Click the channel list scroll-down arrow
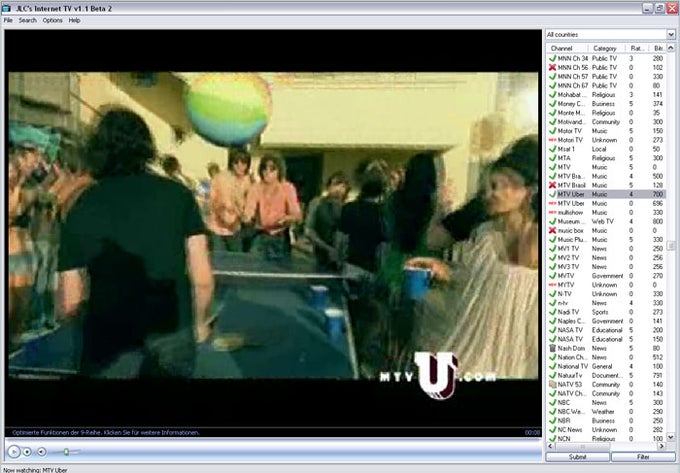This screenshot has width=680, height=473. click(x=671, y=437)
